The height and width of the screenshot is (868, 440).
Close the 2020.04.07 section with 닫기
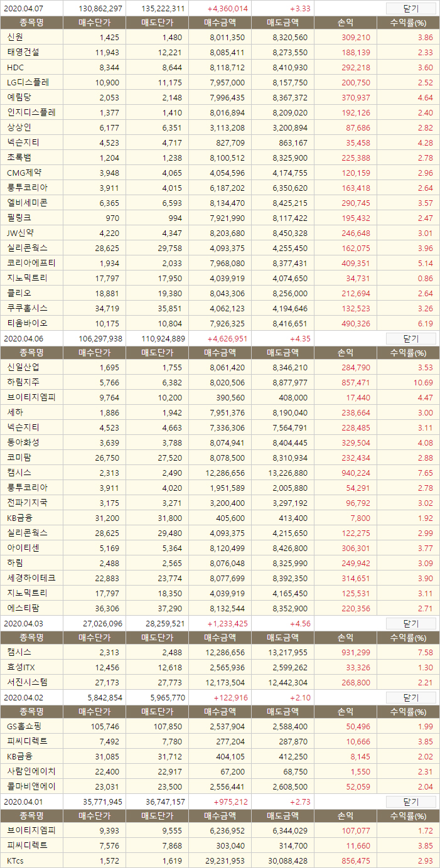point(410,9)
